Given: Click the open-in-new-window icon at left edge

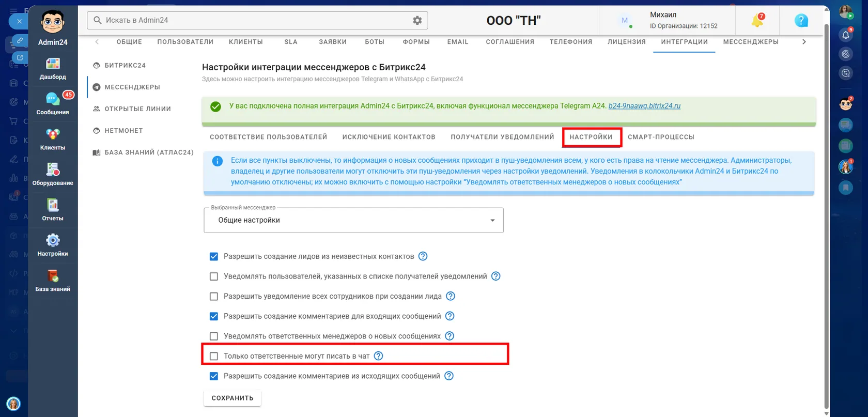Looking at the screenshot, I should click(x=20, y=57).
